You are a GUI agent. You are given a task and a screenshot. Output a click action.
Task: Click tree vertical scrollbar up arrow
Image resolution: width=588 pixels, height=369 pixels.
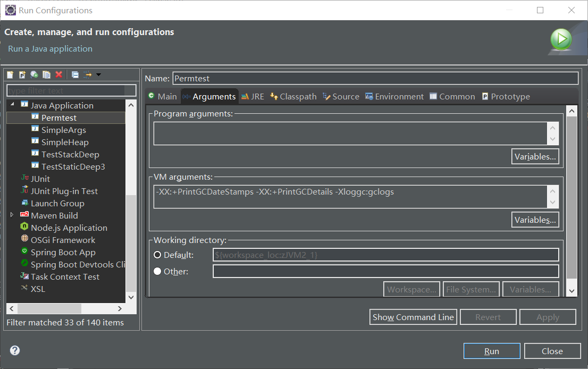131,105
